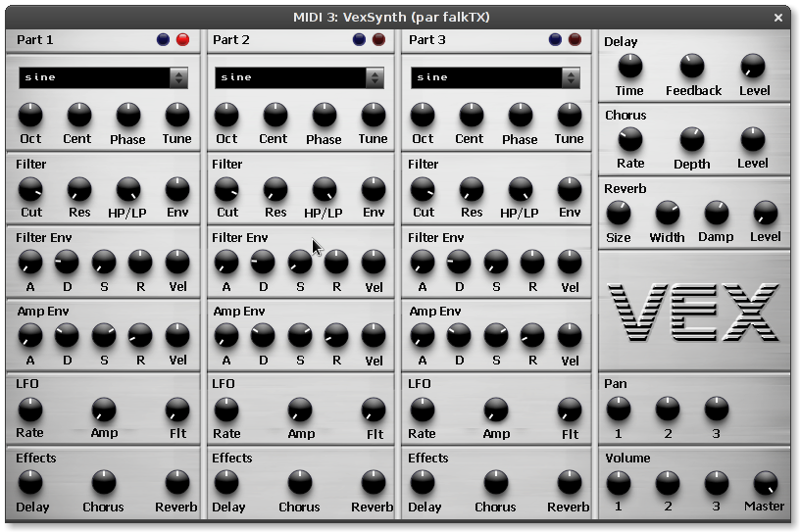800x532 pixels.
Task: Toggle the blue LED on Part 3
Action: click(555, 40)
